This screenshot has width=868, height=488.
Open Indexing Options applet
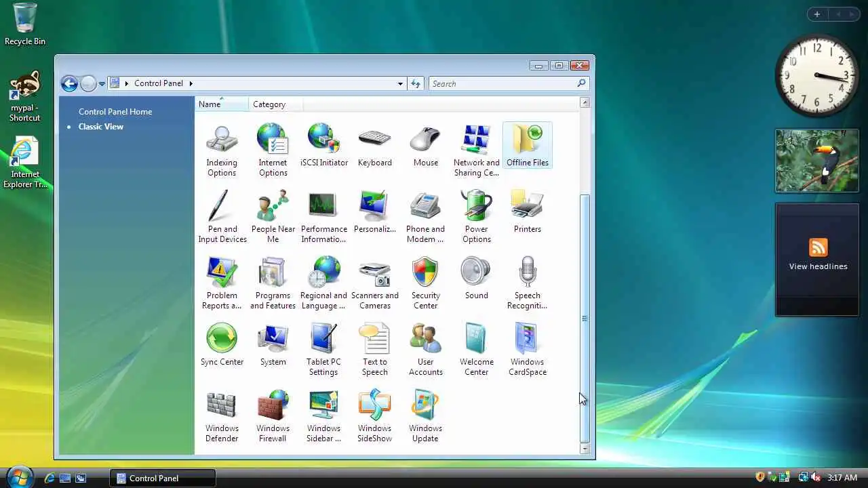click(222, 150)
